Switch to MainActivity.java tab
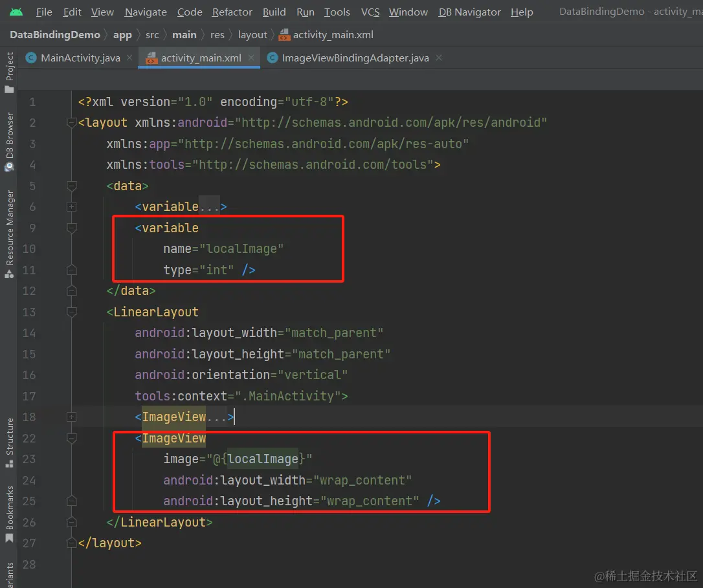 [80, 58]
